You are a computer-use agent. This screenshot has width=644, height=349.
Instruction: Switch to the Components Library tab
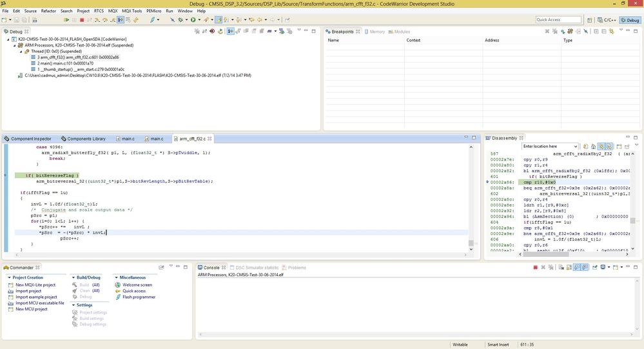click(83, 139)
